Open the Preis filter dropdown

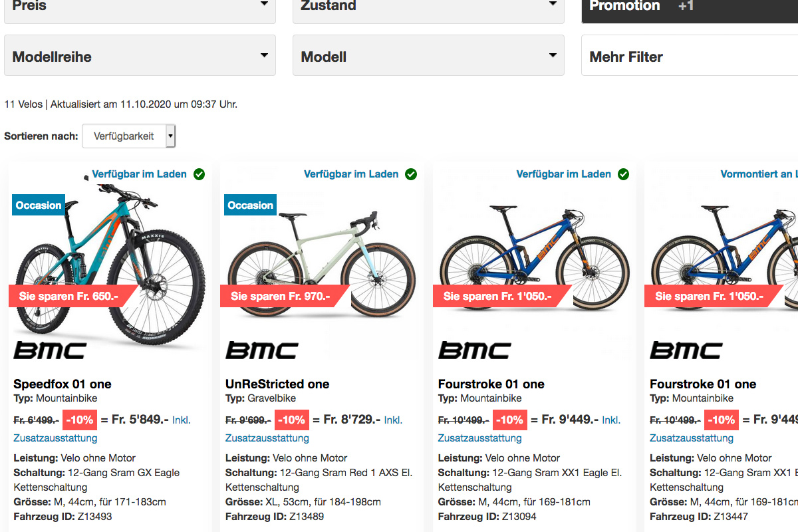[x=140, y=7]
